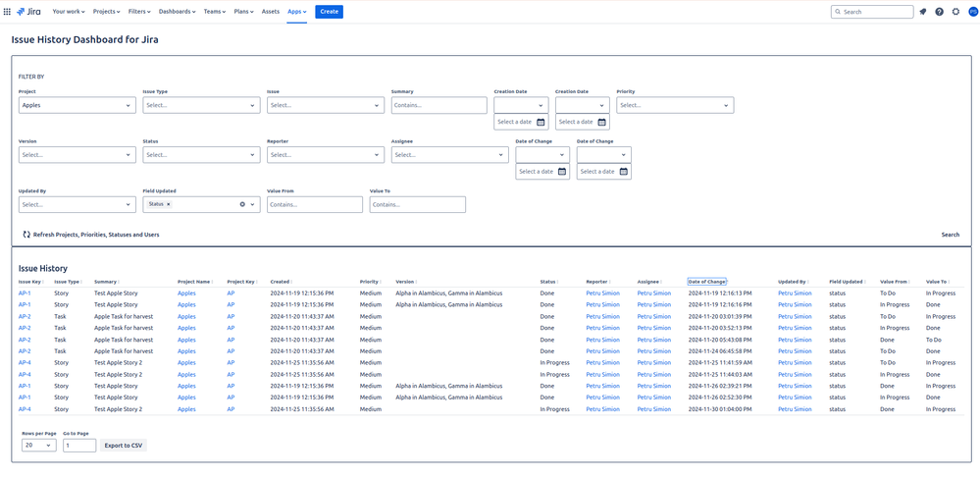Open first Creation Date calendar icon
980x478 pixels.
pyautogui.click(x=541, y=122)
